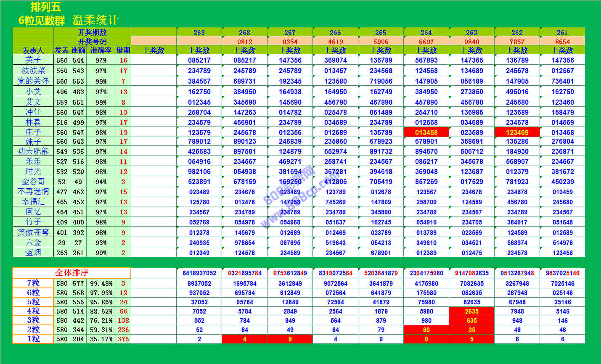Open the 党的关怀 author name link

click(x=33, y=81)
